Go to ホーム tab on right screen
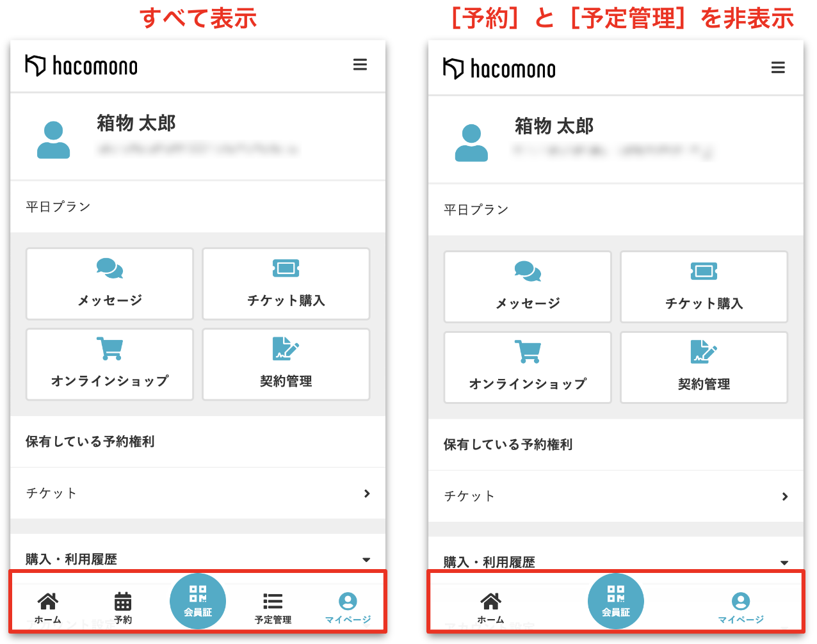 click(491, 607)
